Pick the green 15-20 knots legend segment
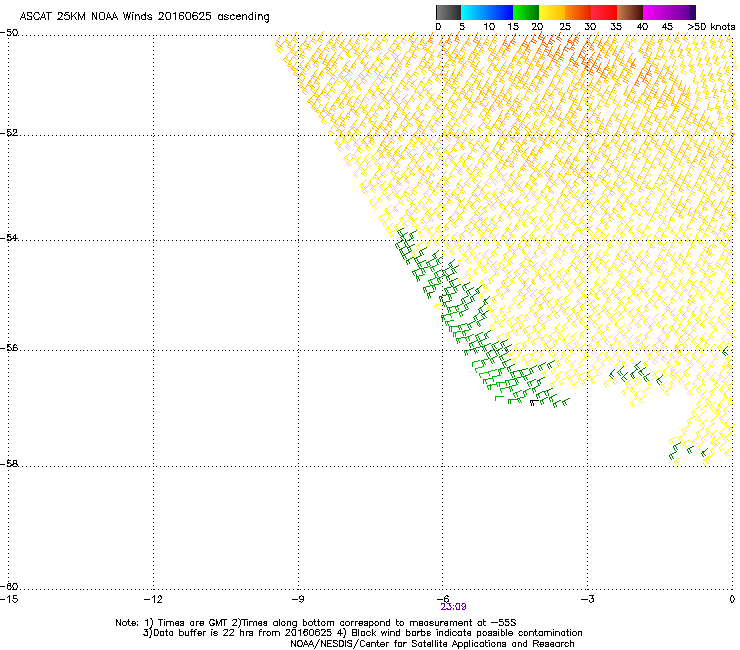 point(526,12)
